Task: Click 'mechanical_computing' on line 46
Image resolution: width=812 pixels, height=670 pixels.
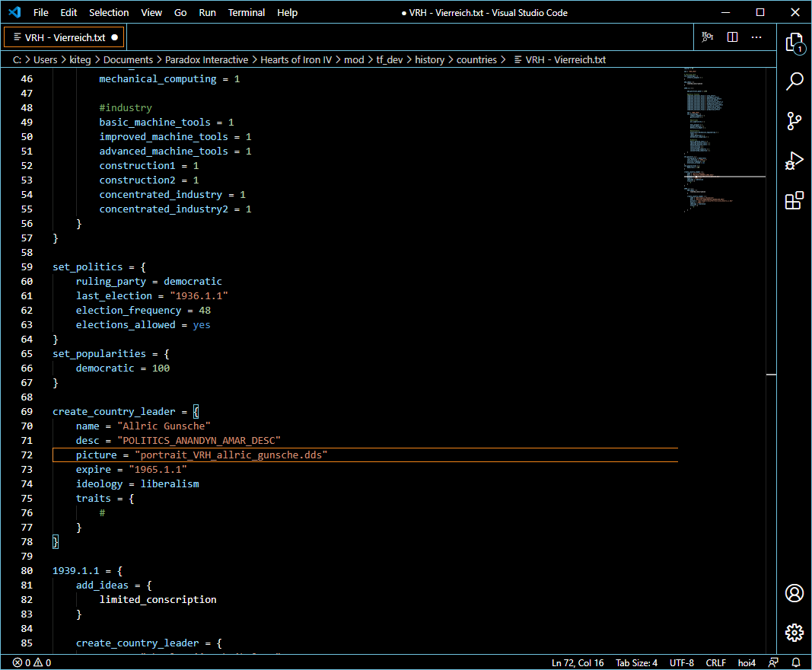Action: pos(158,78)
